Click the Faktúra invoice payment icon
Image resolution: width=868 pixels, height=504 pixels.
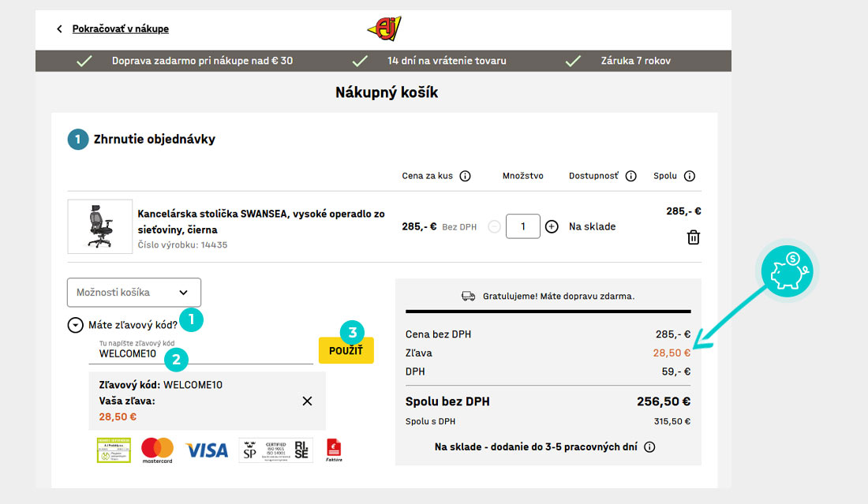click(334, 450)
